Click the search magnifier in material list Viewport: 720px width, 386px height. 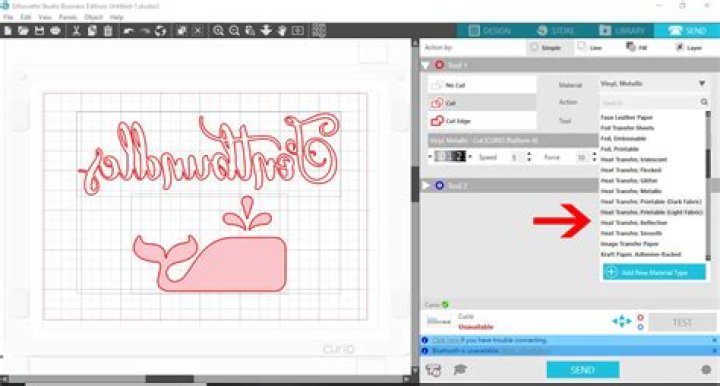click(x=704, y=102)
